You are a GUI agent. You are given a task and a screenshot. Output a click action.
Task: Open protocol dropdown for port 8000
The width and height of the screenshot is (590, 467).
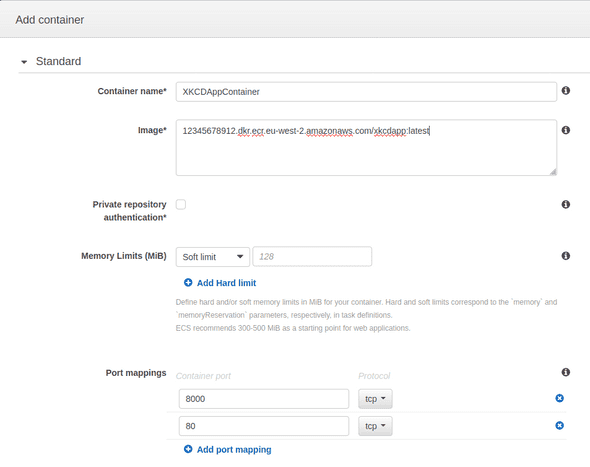375,399
